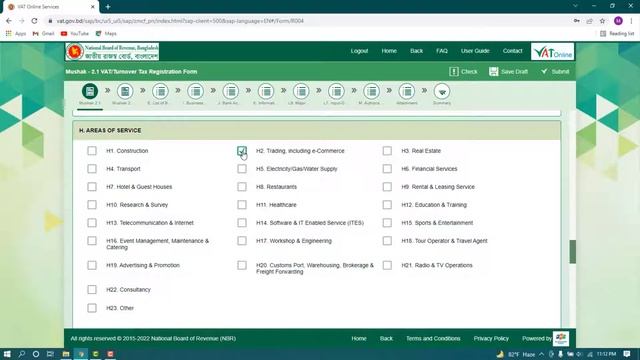Open a new browser tab

pos(108,7)
